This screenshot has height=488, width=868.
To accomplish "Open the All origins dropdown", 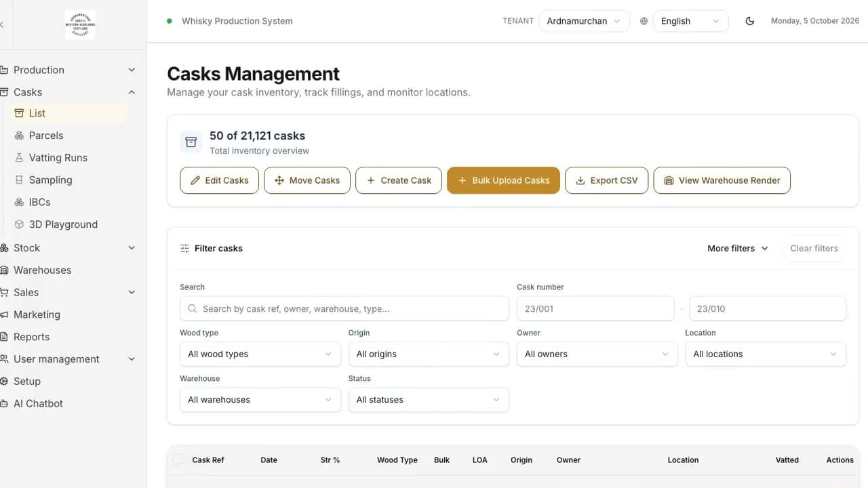I will pos(429,354).
